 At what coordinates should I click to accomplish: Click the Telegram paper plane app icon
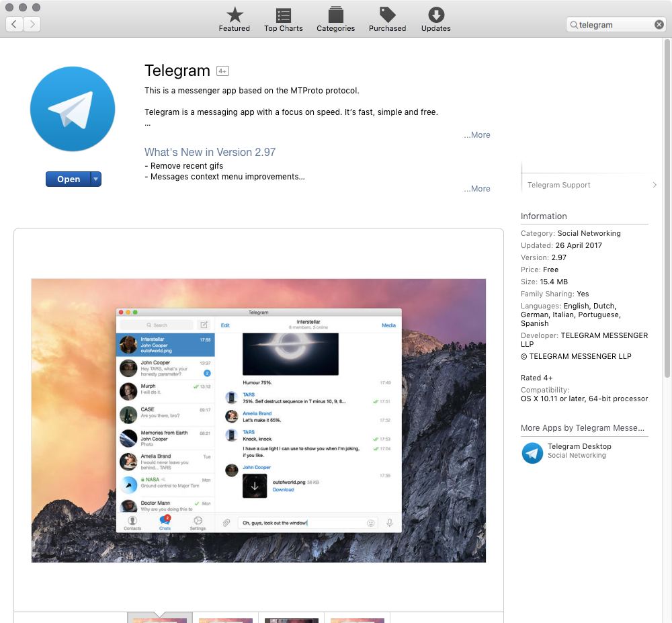72,108
